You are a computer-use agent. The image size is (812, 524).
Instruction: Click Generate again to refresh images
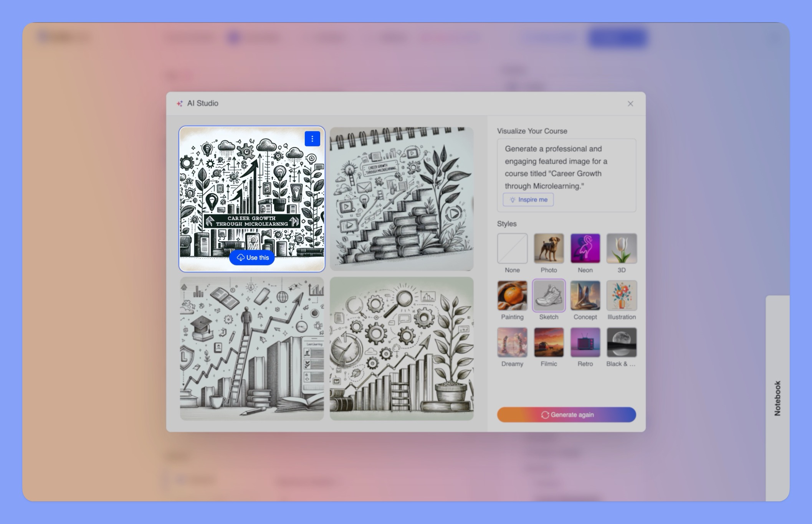pos(566,414)
